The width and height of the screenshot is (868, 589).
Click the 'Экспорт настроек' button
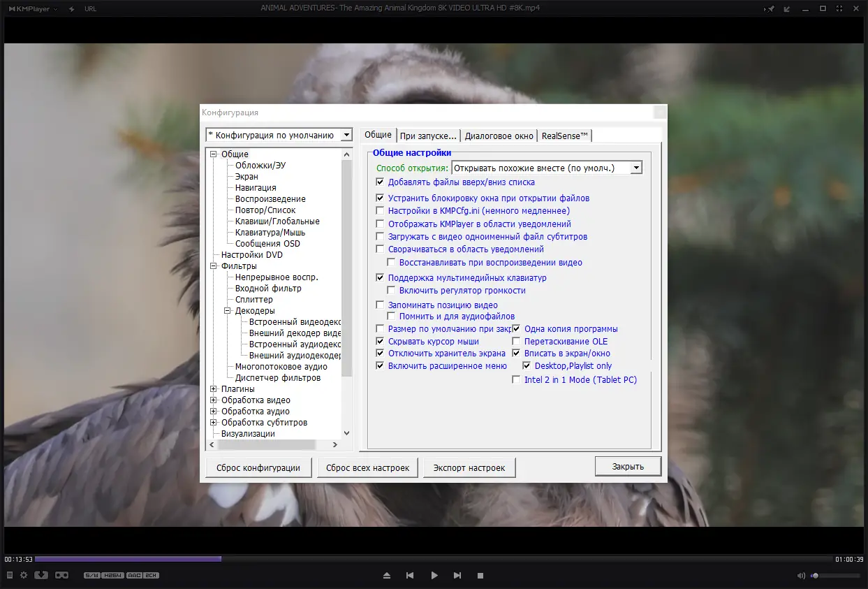(x=469, y=467)
